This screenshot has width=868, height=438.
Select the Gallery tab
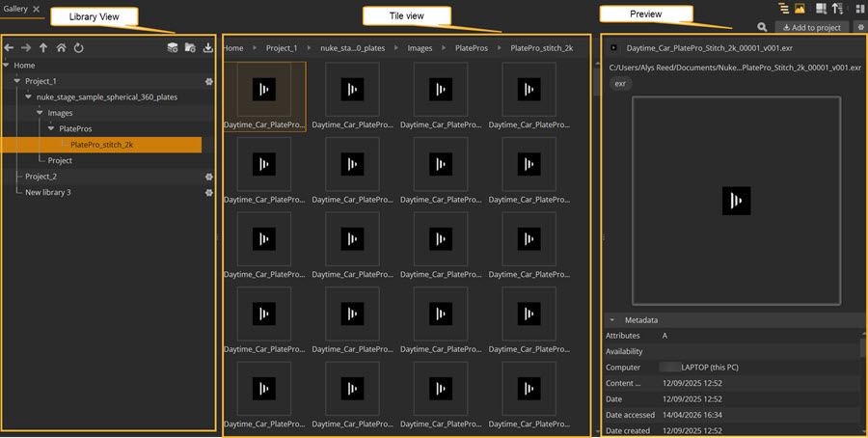15,9
